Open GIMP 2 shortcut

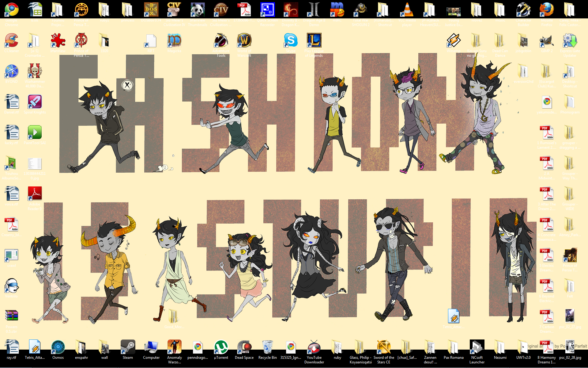[x=547, y=40]
